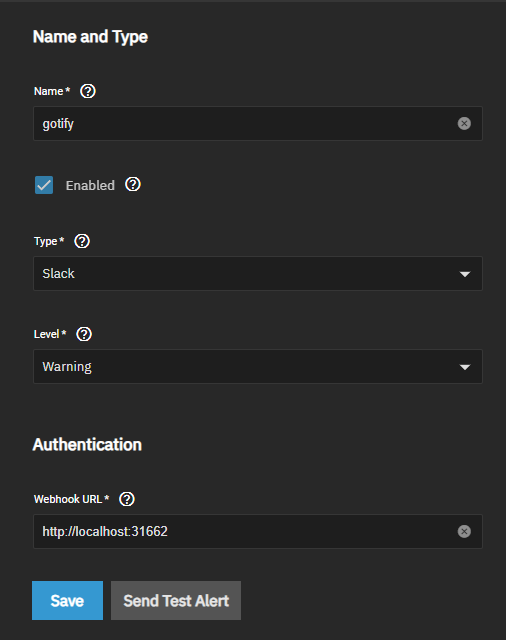Image resolution: width=506 pixels, height=640 pixels.
Task: Toggle Enabled by clicking its label text
Action: pyautogui.click(x=90, y=185)
